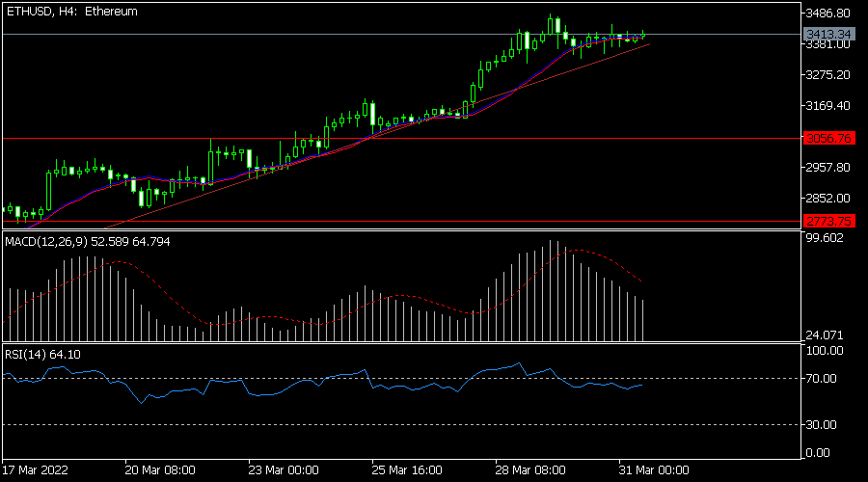868x482 pixels.
Task: Click the 17 Mar 2022 date label
Action: pos(35,470)
